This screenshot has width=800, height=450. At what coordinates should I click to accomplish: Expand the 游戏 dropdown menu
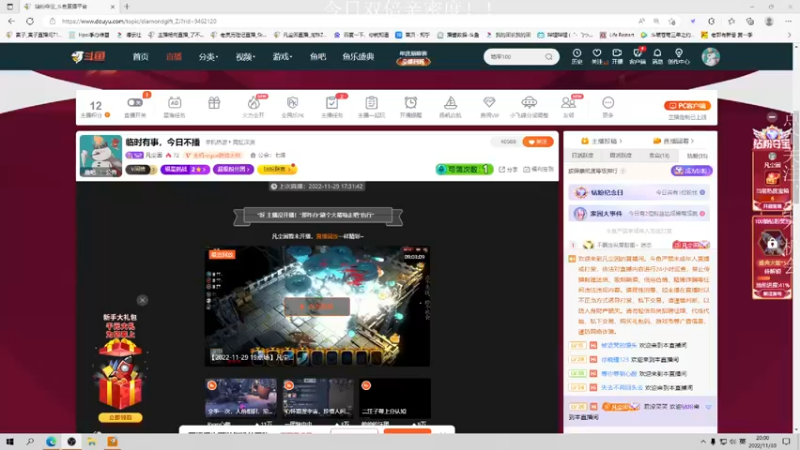[x=282, y=57]
